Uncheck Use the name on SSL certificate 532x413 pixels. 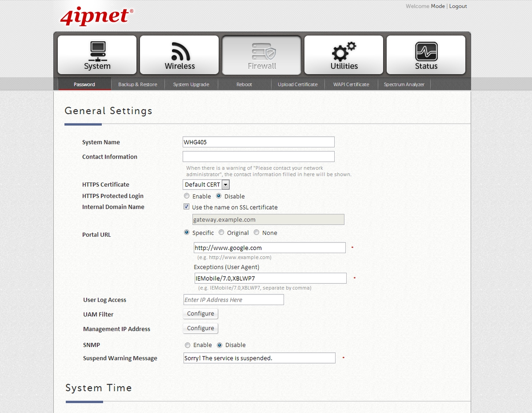tap(187, 207)
